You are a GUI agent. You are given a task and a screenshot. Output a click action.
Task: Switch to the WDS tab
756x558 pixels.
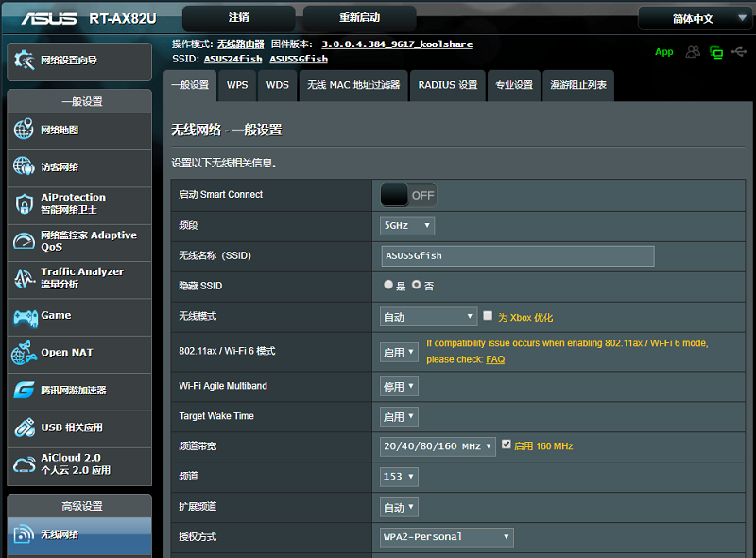(277, 85)
